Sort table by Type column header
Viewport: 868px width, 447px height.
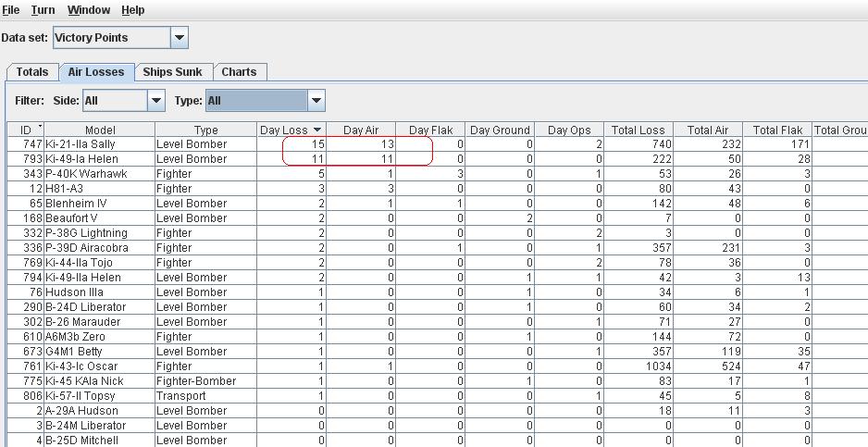coord(206,130)
